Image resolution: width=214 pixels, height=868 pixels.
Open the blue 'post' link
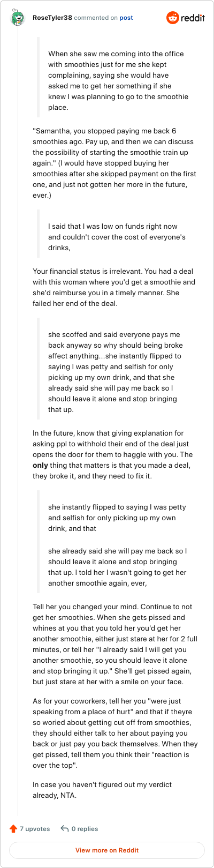(x=126, y=18)
